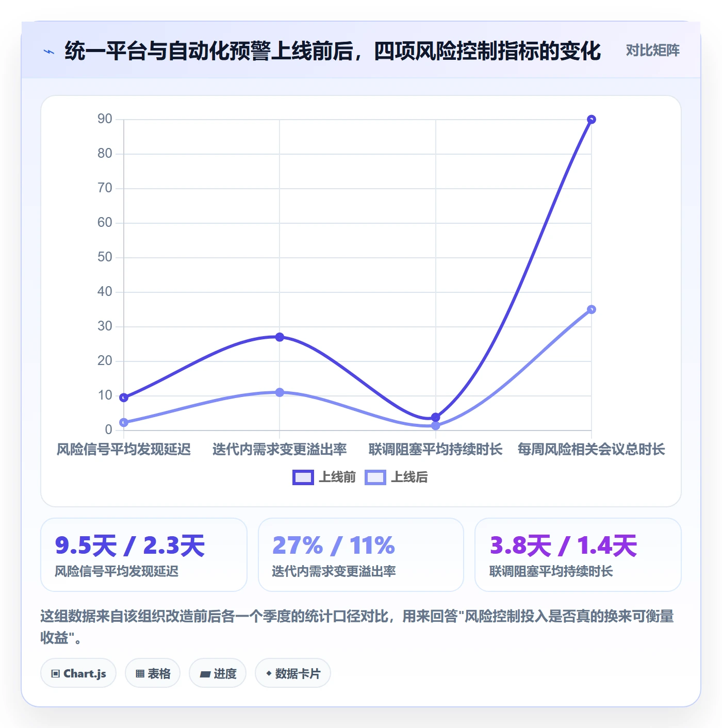This screenshot has height=728, width=722.
Task: Click the 对比矩阵 label in header
Action: (652, 51)
